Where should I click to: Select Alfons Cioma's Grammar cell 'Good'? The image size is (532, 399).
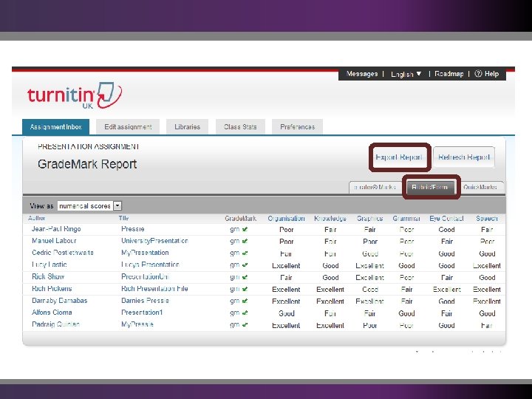point(406,313)
